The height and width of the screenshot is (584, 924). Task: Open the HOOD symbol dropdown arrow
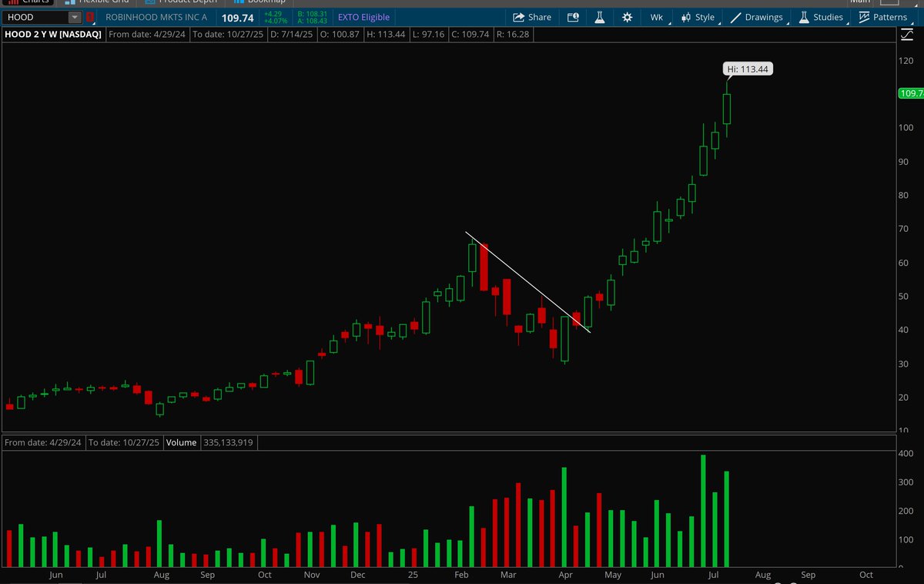[74, 17]
